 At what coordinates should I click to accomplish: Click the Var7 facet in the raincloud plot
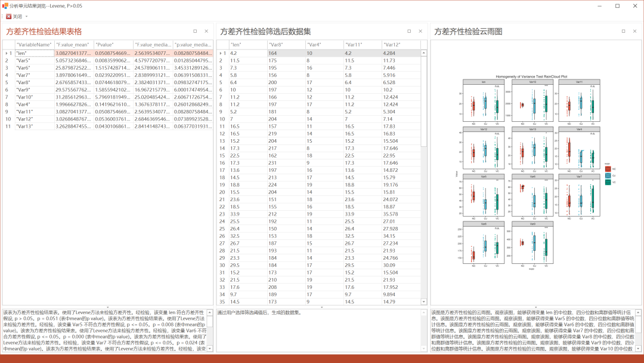579,195
